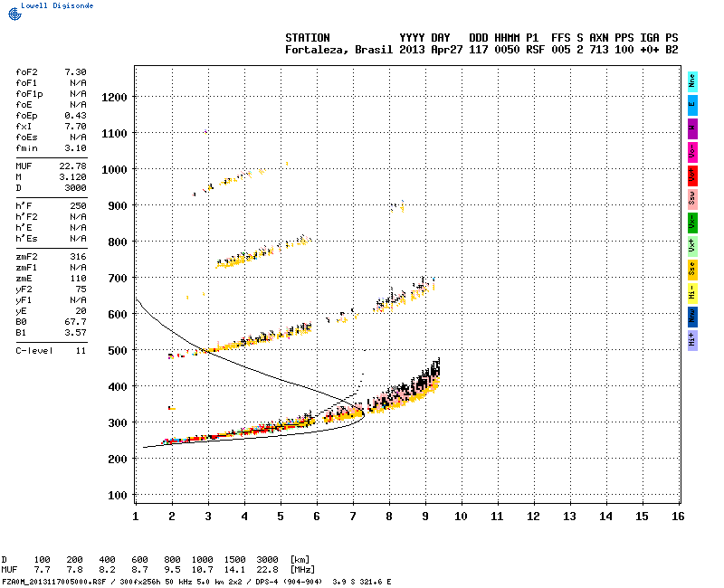Image resolution: width=724 pixels, height=588 pixels.
Task: Click the red Vo+ legend swatch
Action: point(692,175)
